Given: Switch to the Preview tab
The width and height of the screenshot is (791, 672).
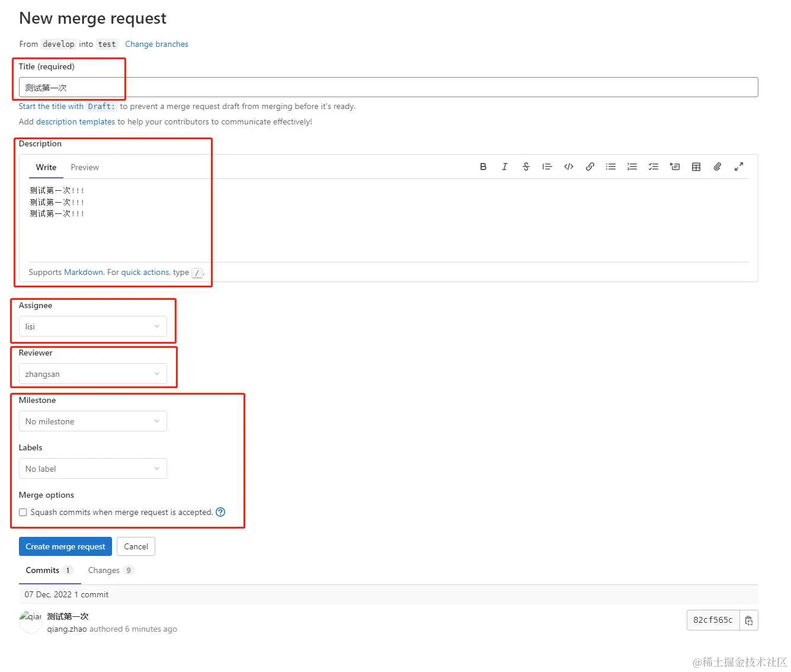Looking at the screenshot, I should pyautogui.click(x=85, y=167).
